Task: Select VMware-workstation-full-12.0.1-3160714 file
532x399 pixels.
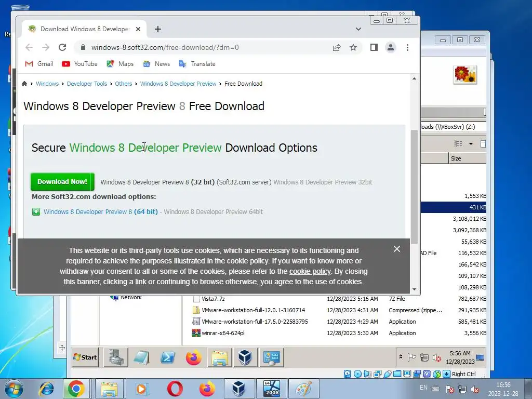Action: 254,310
